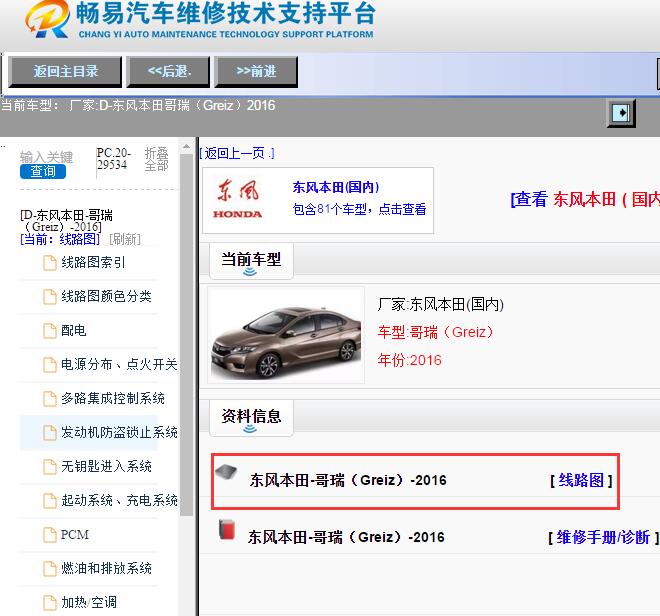The height and width of the screenshot is (616, 660).
Task: Click page icon beside 多路集成控制系统
Action: point(50,399)
